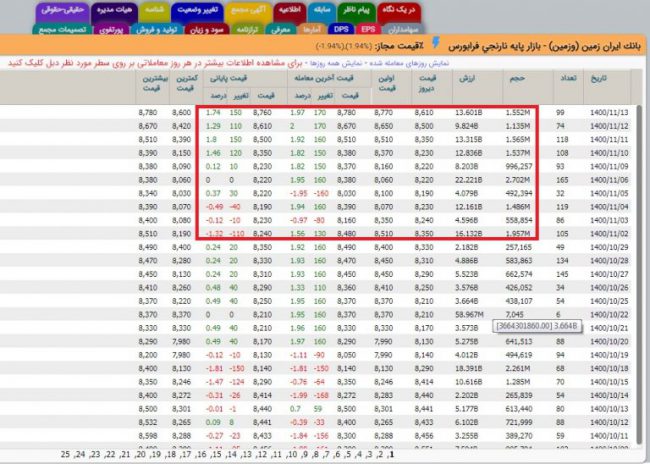
Task: Jump to page 25 in pagination
Action: pos(66,454)
